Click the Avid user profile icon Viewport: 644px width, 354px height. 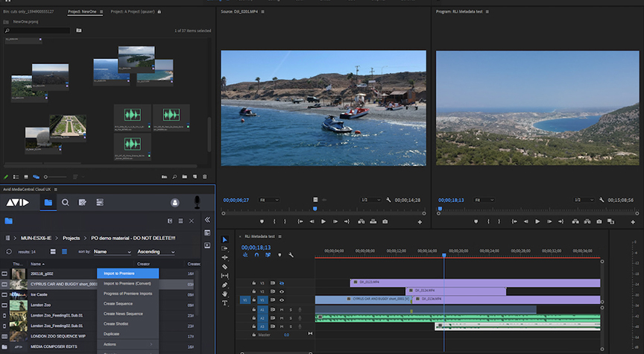click(175, 202)
